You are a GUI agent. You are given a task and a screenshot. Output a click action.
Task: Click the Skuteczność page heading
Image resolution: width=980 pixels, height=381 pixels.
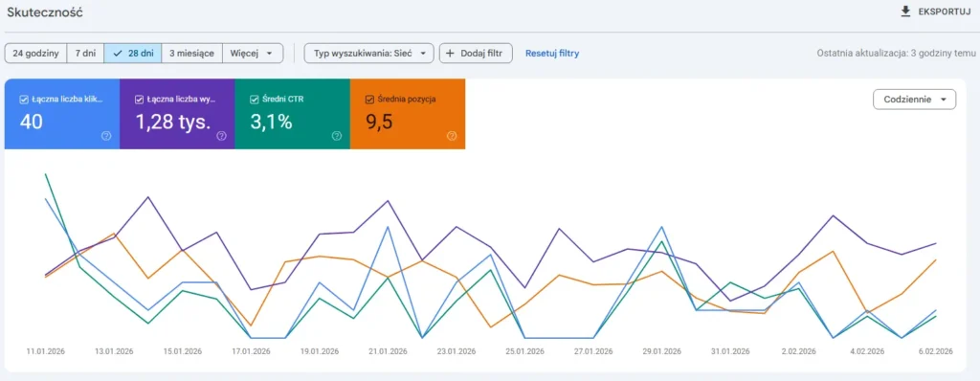(x=44, y=11)
